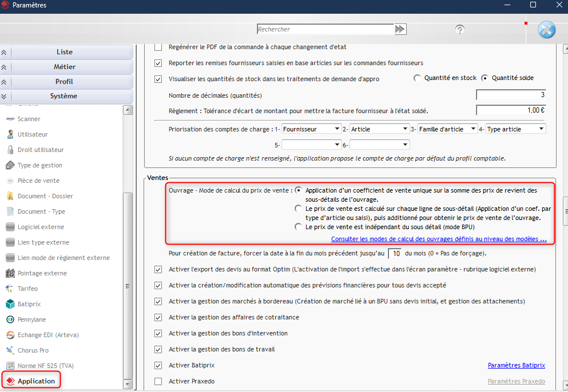Click the Rechercher search field
Screen dimensions: 568x392
click(325, 29)
